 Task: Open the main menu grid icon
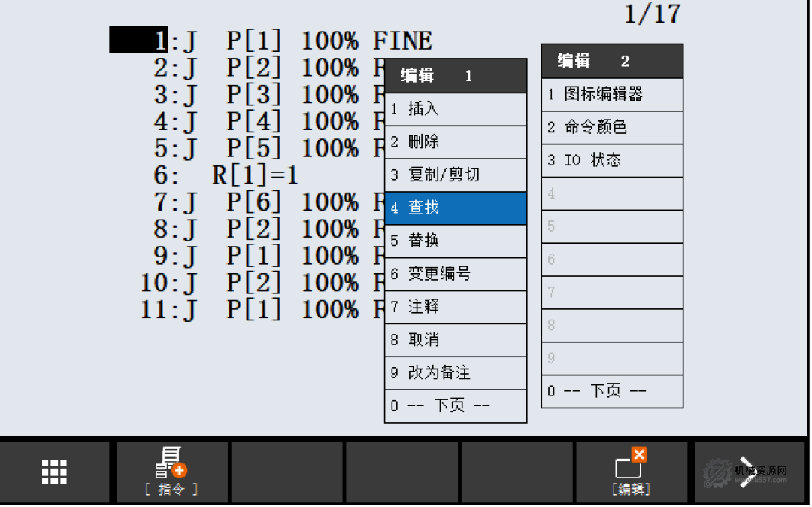[53, 471]
